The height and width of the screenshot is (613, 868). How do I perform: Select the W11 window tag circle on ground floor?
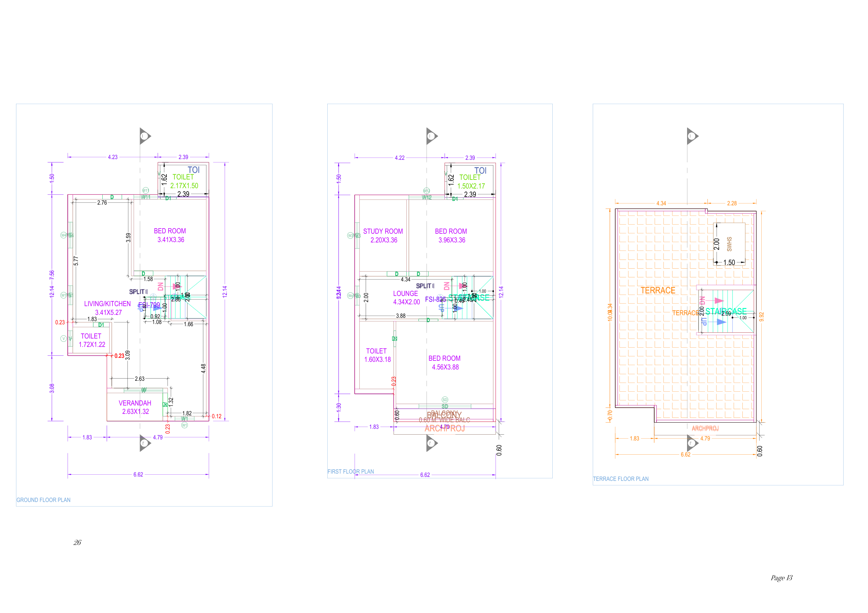click(146, 190)
